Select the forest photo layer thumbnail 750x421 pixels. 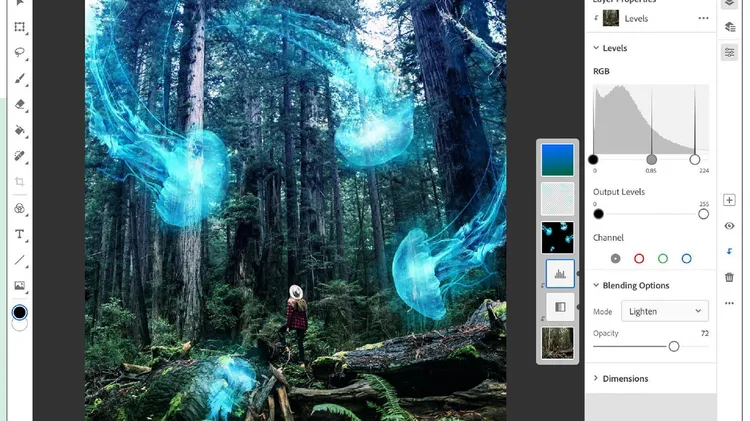pos(557,343)
